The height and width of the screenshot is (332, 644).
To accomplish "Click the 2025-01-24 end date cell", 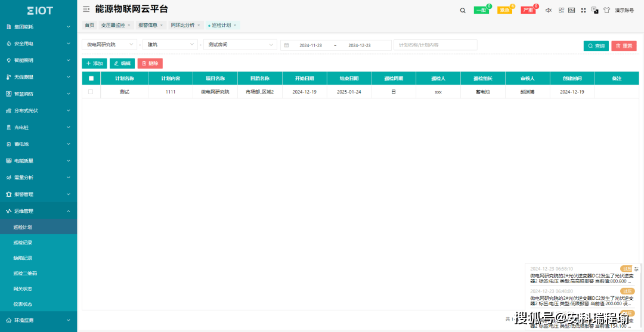I will 349,92.
